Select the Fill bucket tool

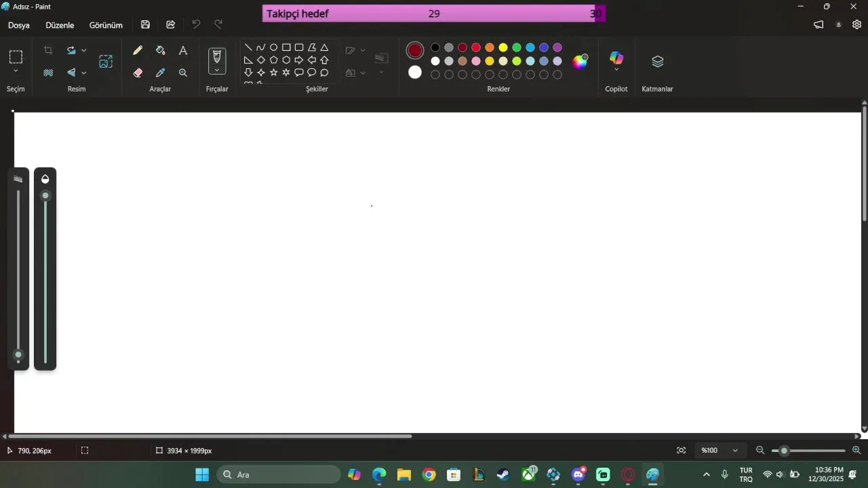click(x=161, y=50)
